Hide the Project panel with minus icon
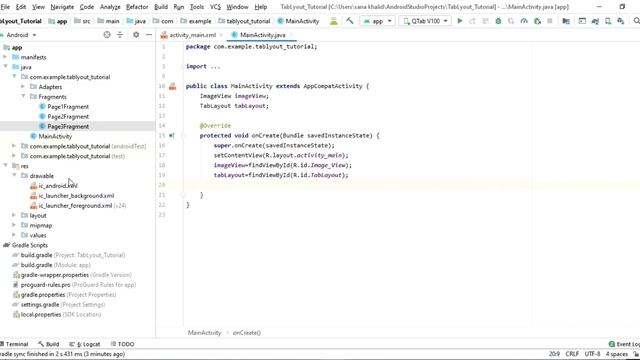Image resolution: width=640 pixels, height=360 pixels. pyautogui.click(x=149, y=35)
